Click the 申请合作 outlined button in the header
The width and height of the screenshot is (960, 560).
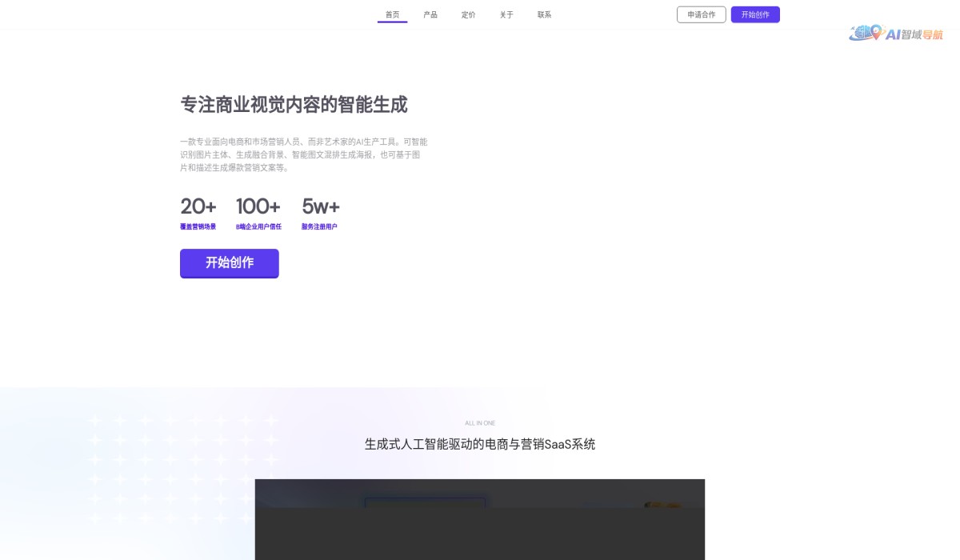[x=701, y=14]
